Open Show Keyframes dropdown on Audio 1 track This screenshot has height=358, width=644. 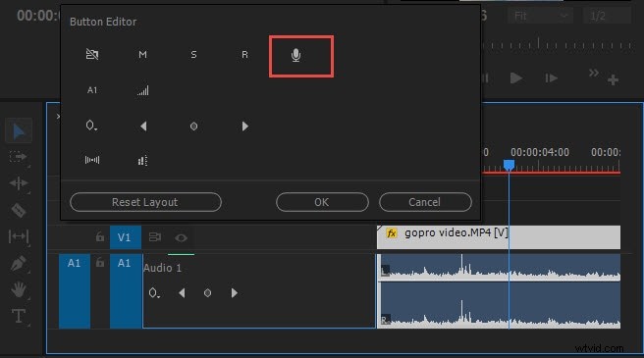[154, 292]
